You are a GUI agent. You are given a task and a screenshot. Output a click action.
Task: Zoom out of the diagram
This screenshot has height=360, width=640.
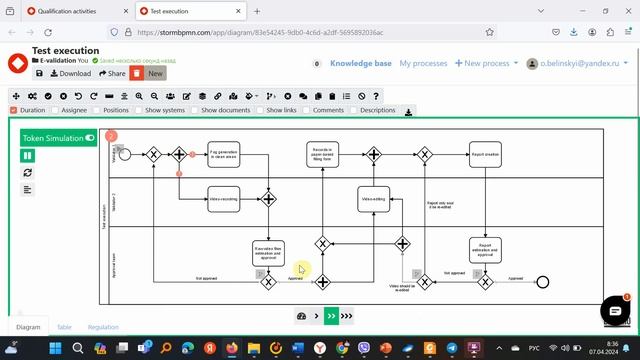pos(154,96)
